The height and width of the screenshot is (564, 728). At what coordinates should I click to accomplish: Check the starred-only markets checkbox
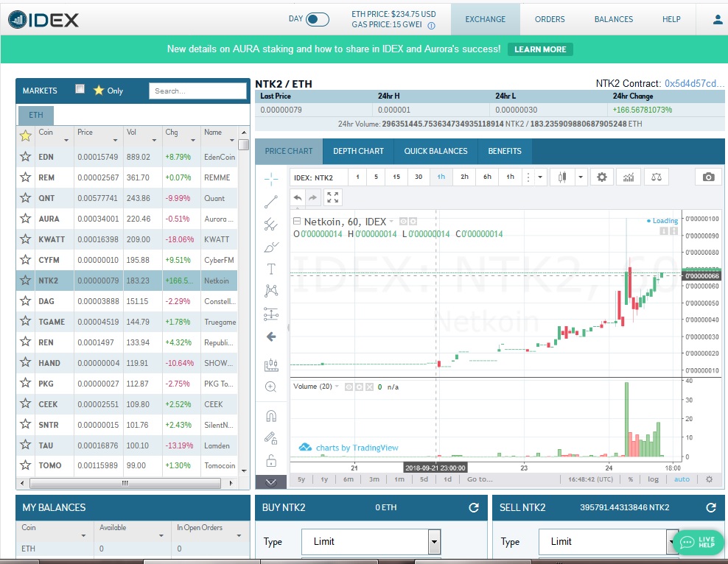(x=80, y=90)
